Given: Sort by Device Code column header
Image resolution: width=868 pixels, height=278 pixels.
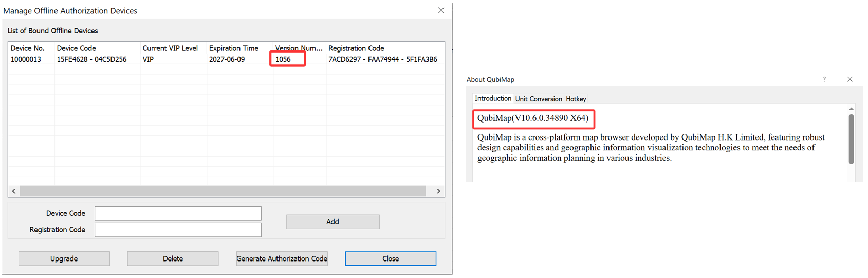Looking at the screenshot, I should [x=76, y=48].
